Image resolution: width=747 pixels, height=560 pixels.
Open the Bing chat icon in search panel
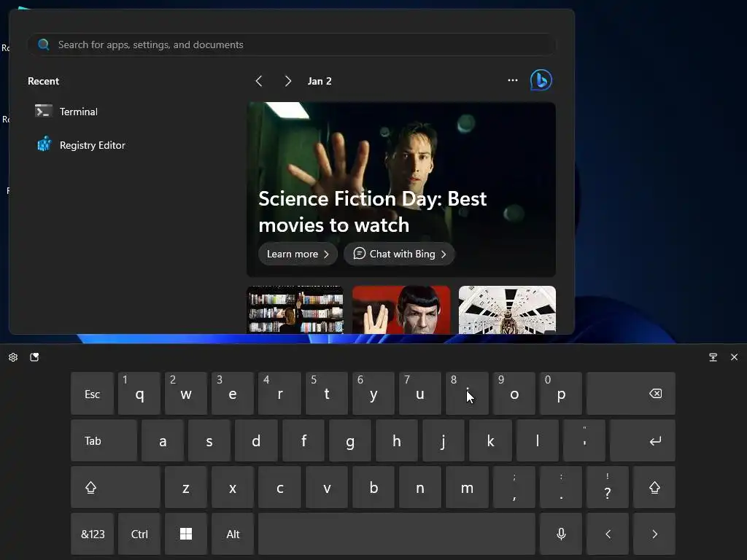click(x=541, y=80)
